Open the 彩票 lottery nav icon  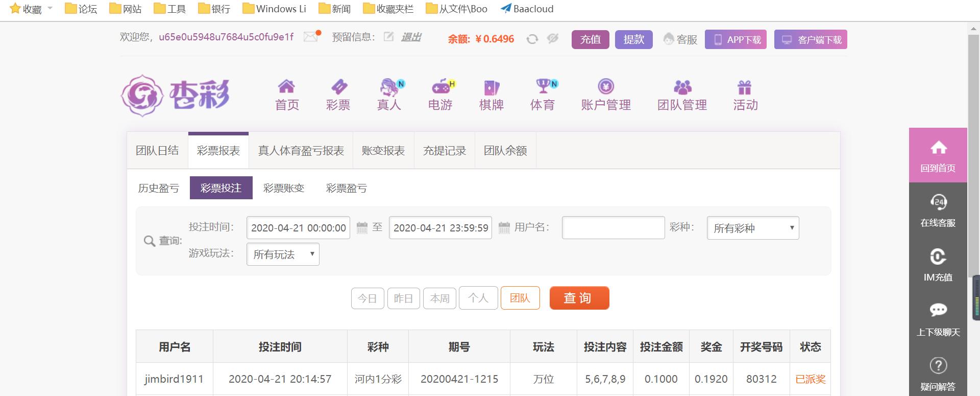[338, 87]
